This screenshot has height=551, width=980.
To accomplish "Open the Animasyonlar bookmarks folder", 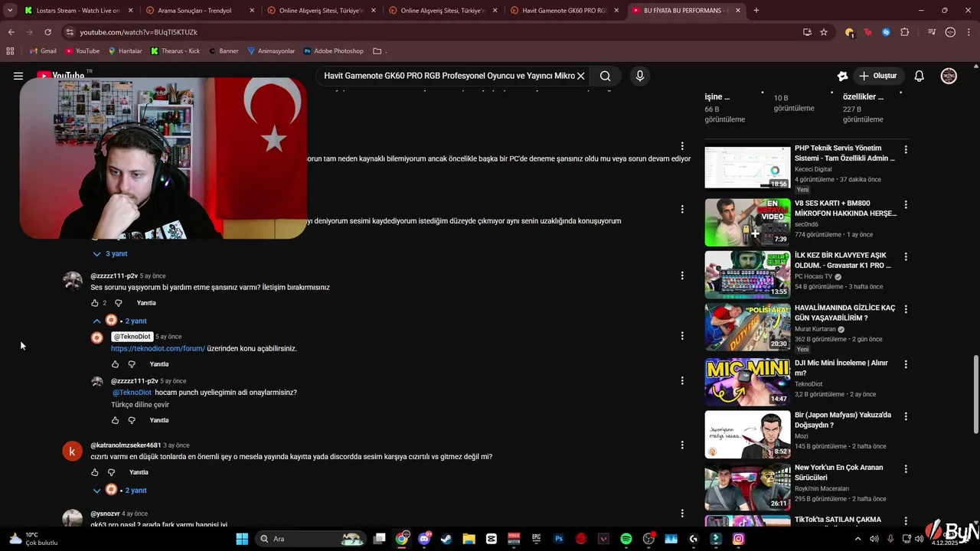I will (x=270, y=51).
